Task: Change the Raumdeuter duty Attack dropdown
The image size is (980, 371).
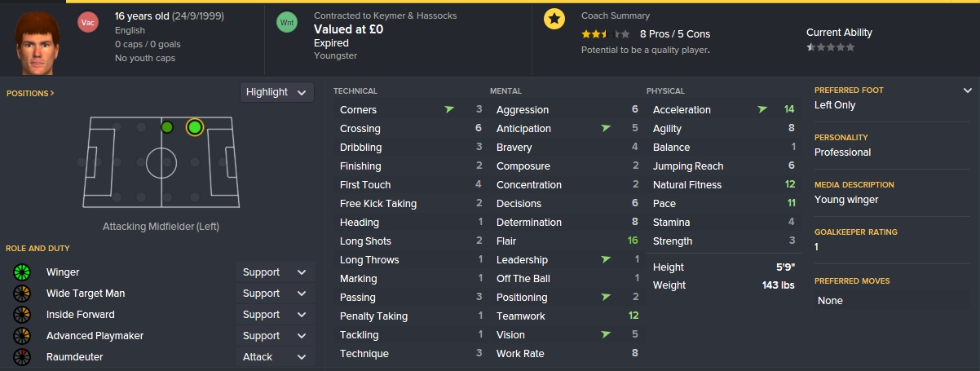Action: pos(275,357)
